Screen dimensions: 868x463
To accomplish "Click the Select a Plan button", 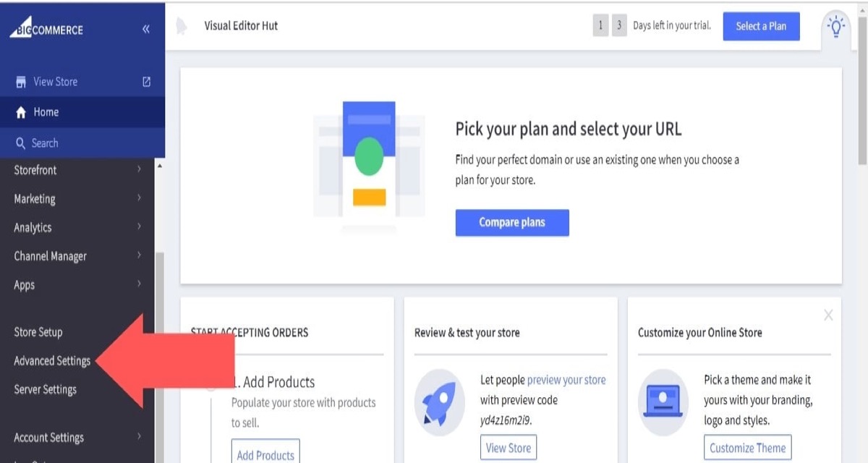I will [x=761, y=26].
